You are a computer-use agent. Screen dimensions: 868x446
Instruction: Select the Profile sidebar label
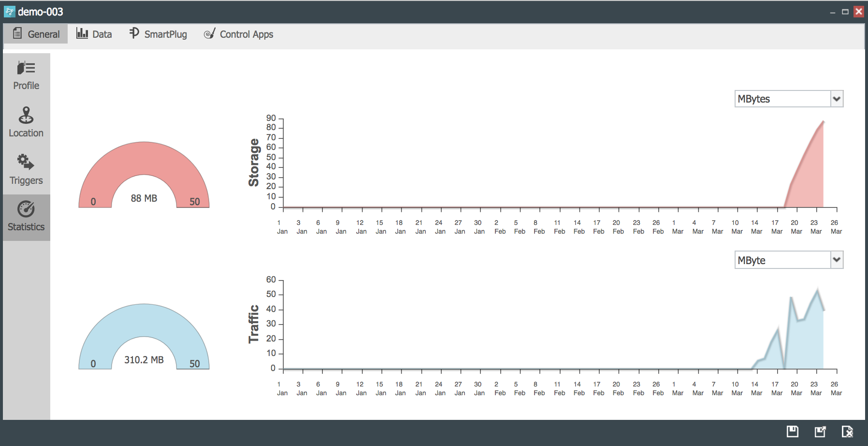[x=26, y=86]
